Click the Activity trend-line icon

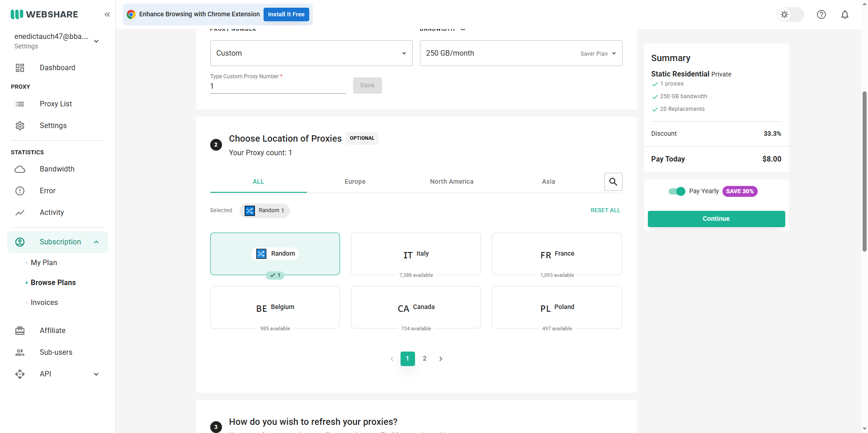pyautogui.click(x=20, y=213)
